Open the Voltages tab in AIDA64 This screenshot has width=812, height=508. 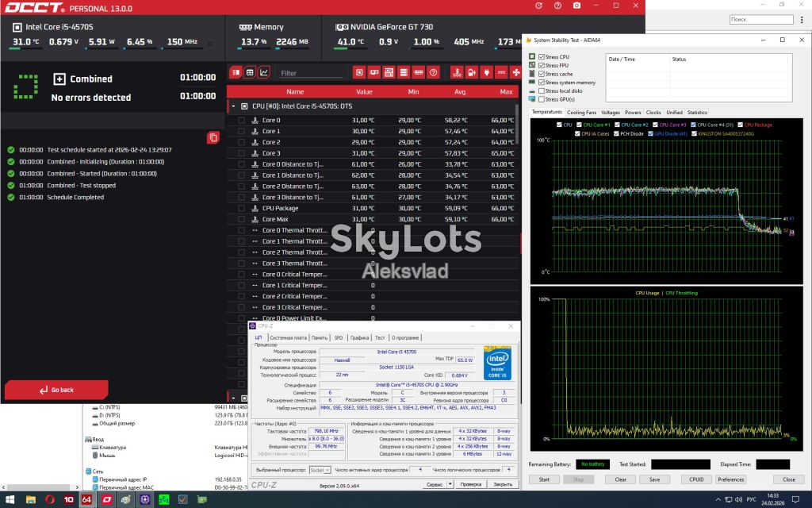[x=610, y=113]
